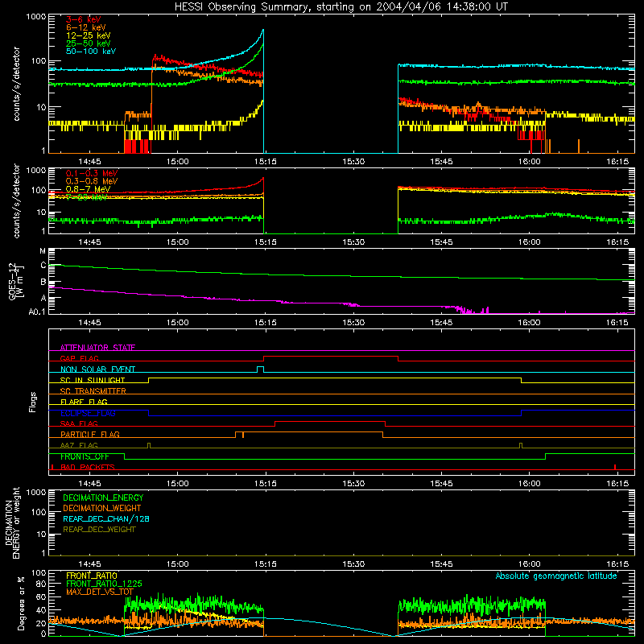Click the DECIMATION ENERGY or weight axis label
644x644 pixels.
click(12, 522)
